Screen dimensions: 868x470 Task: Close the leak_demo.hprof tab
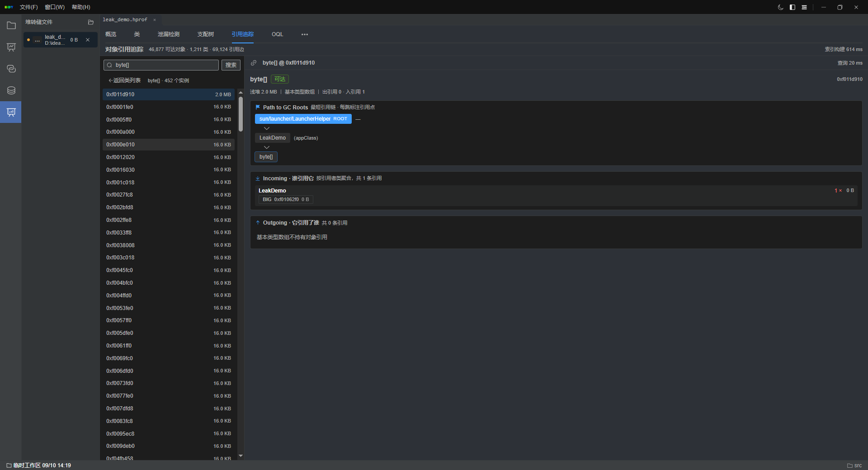click(155, 20)
